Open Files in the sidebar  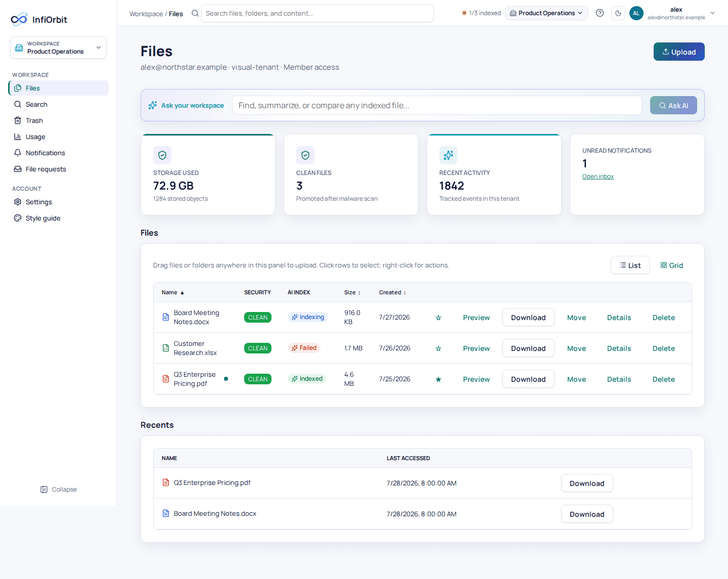click(x=59, y=88)
